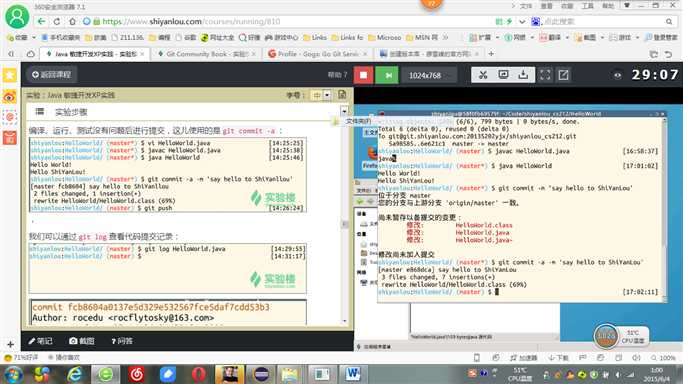
Task: Toggle the eye visibility icon near timer
Action: 617,75
